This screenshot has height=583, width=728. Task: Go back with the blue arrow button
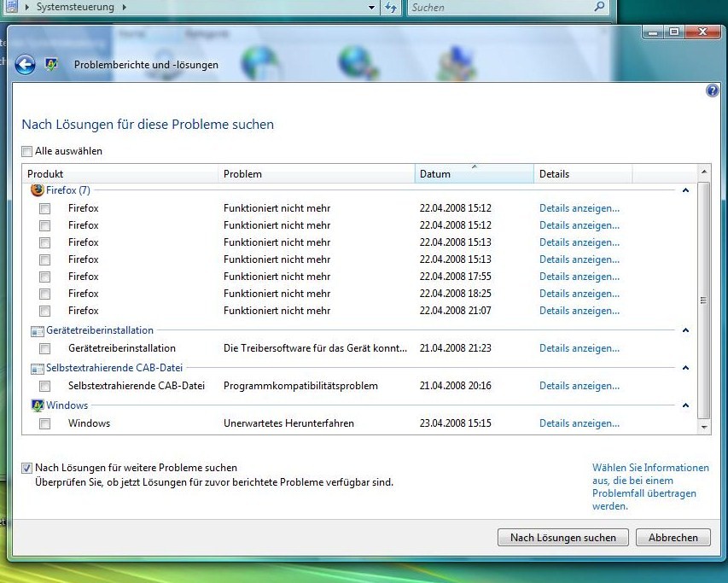[25, 65]
